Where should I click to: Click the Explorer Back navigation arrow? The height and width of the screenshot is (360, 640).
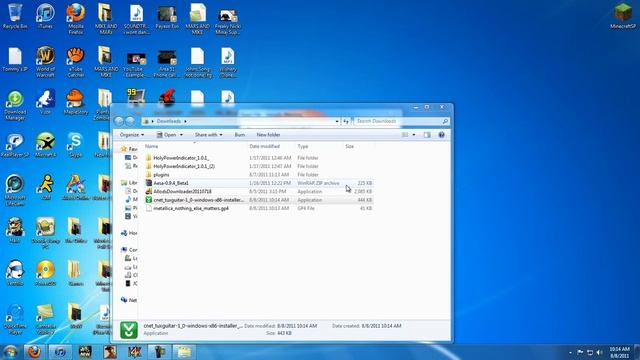(119, 121)
